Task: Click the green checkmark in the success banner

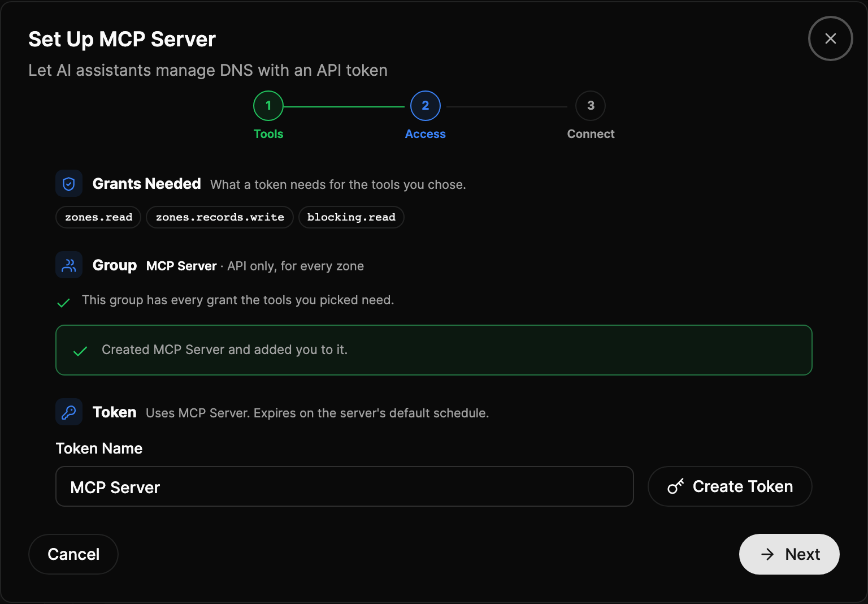Action: (80, 351)
